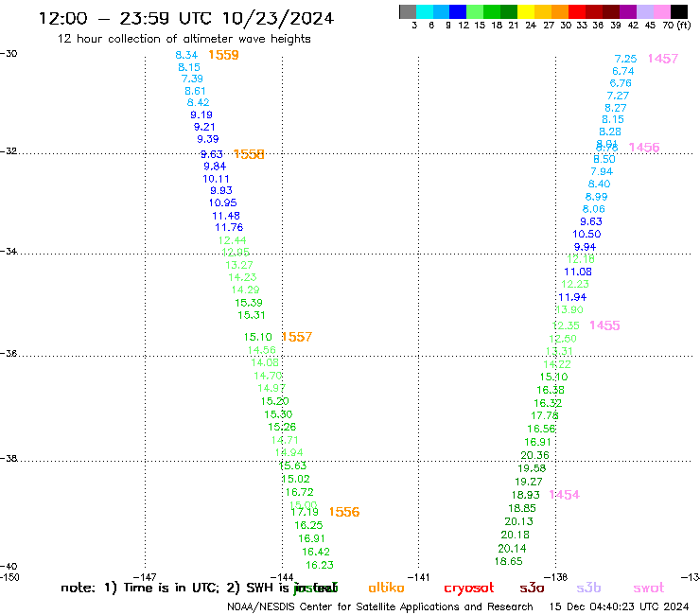This screenshot has height=615, width=700.
Task: Click the 9.84 wave height value
Action: coord(215,167)
